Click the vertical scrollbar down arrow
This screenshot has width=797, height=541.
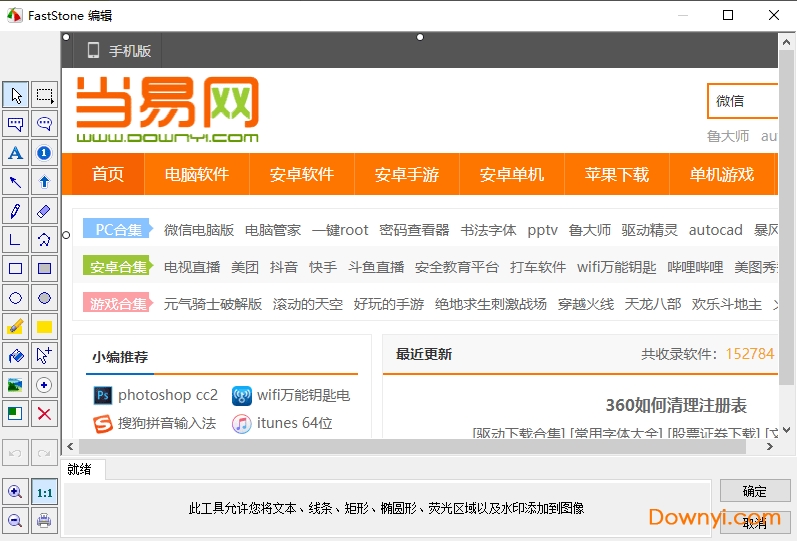click(787, 430)
